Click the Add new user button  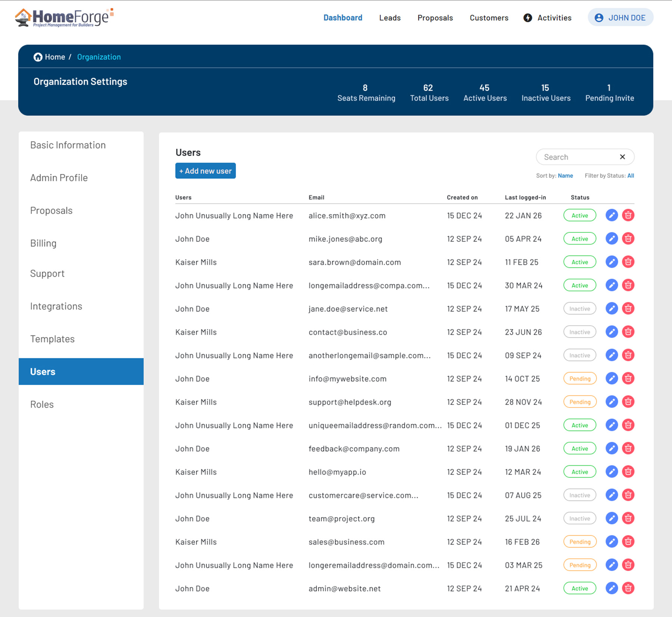coord(205,171)
